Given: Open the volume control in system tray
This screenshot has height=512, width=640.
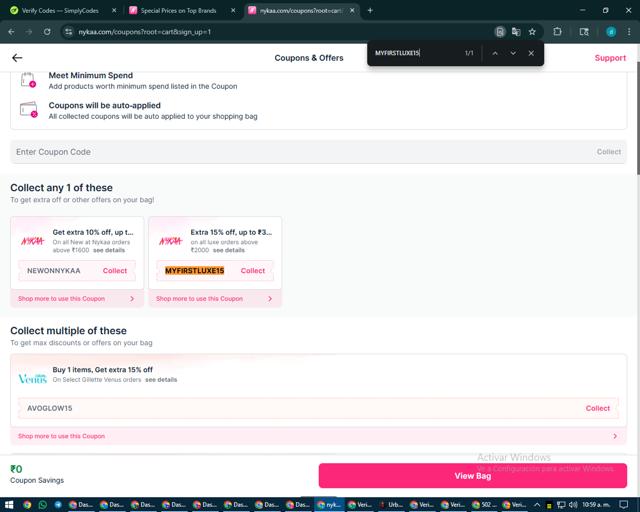Looking at the screenshot, I should point(573,505).
